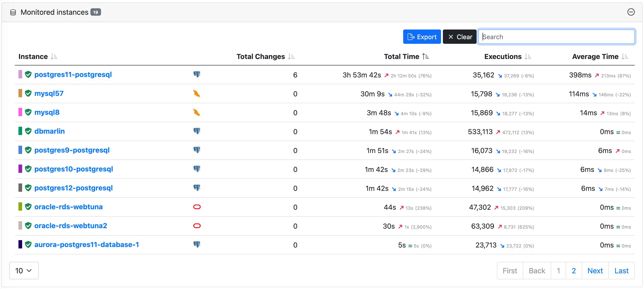The width and height of the screenshot is (644, 289).
Task: Sort by Instance column
Action: 38,56
